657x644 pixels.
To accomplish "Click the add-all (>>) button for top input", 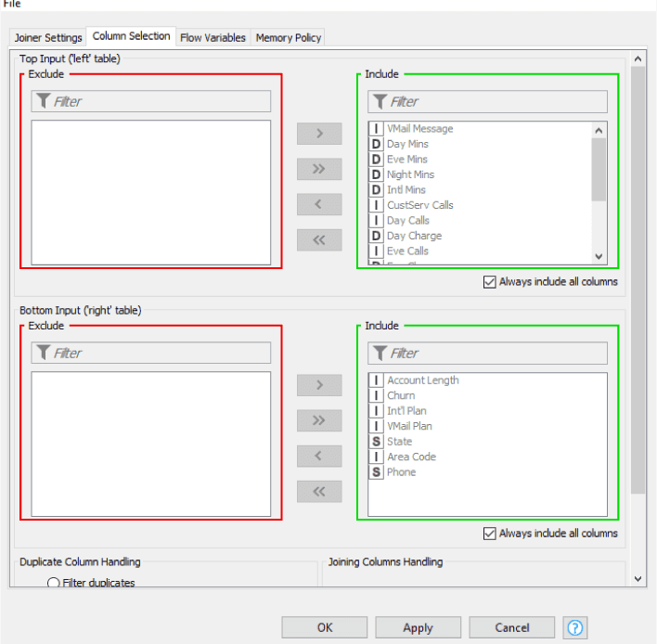I will (x=319, y=169).
